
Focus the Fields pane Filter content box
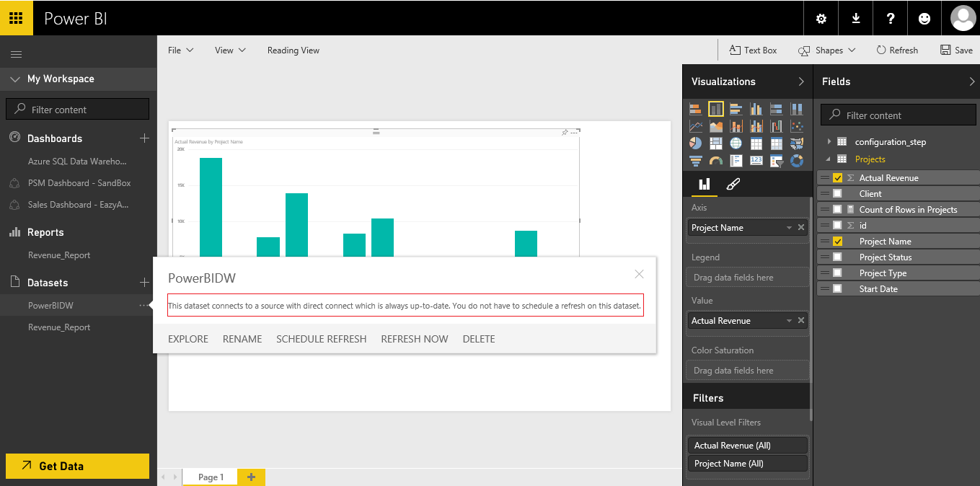point(899,115)
